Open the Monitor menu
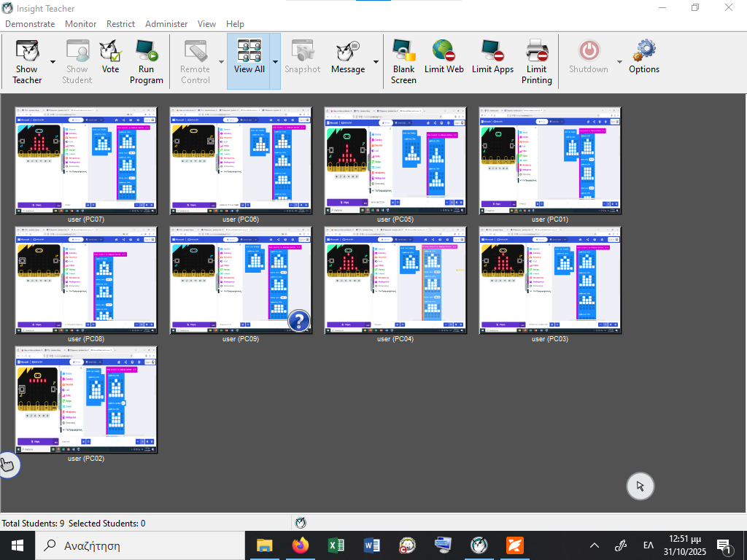747x560 pixels. click(80, 23)
